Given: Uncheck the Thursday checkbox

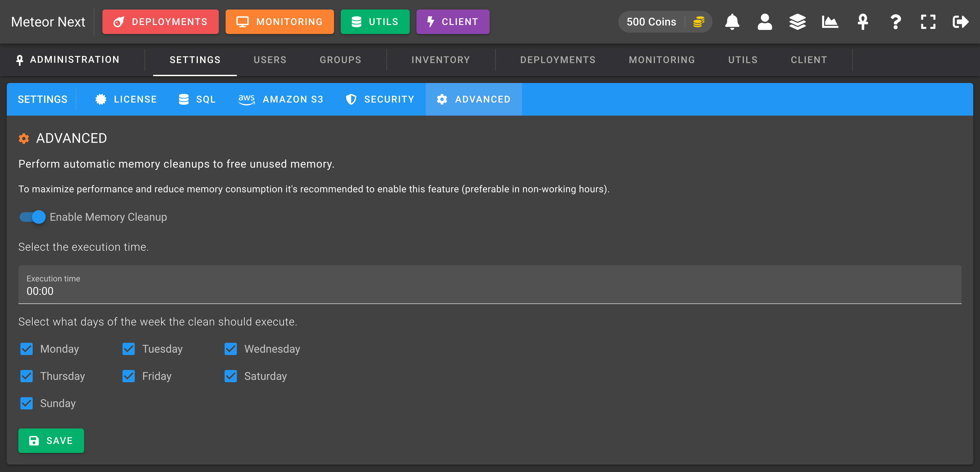Looking at the screenshot, I should point(27,376).
